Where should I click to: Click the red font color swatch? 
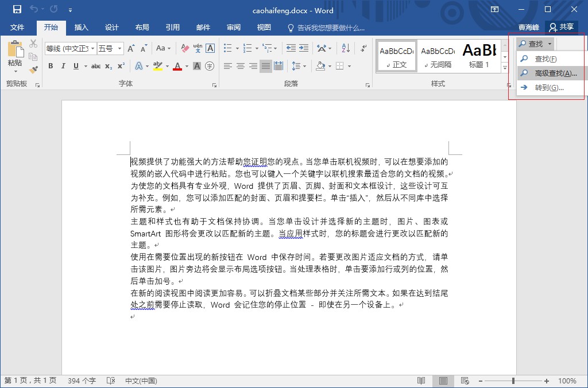point(177,66)
